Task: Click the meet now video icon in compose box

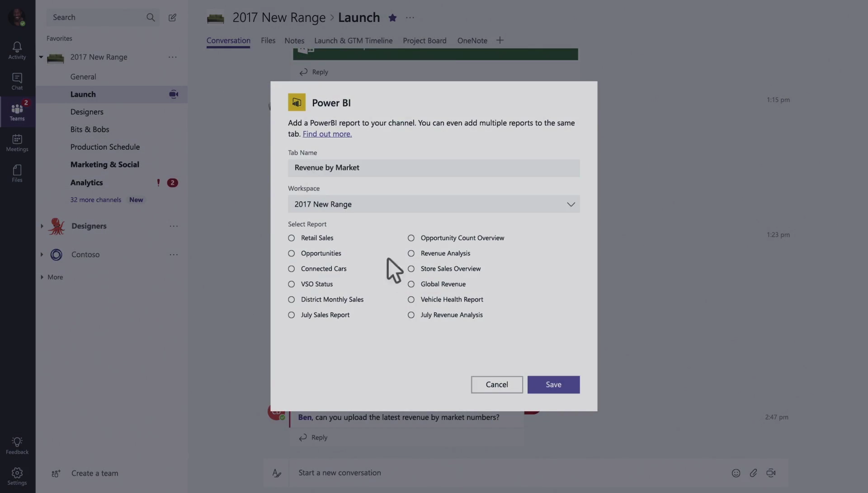Action: [x=771, y=473]
